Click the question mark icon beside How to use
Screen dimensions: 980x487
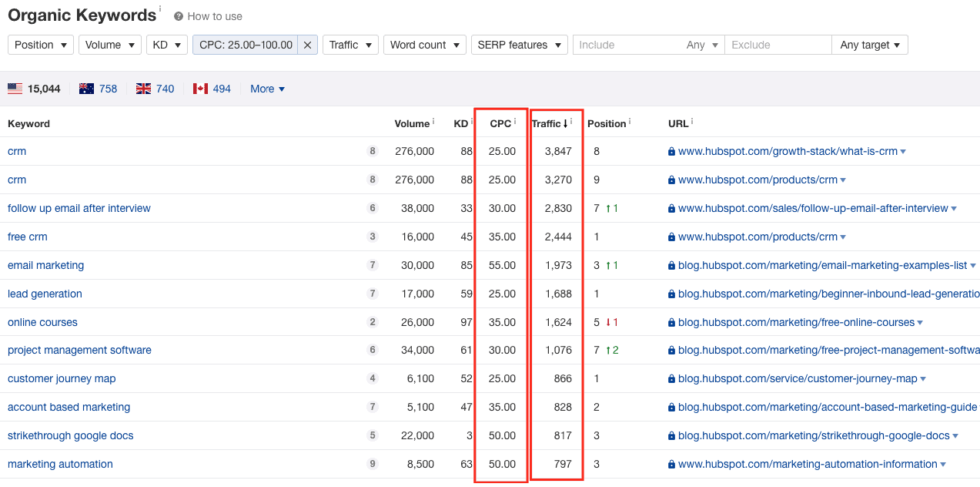[179, 16]
